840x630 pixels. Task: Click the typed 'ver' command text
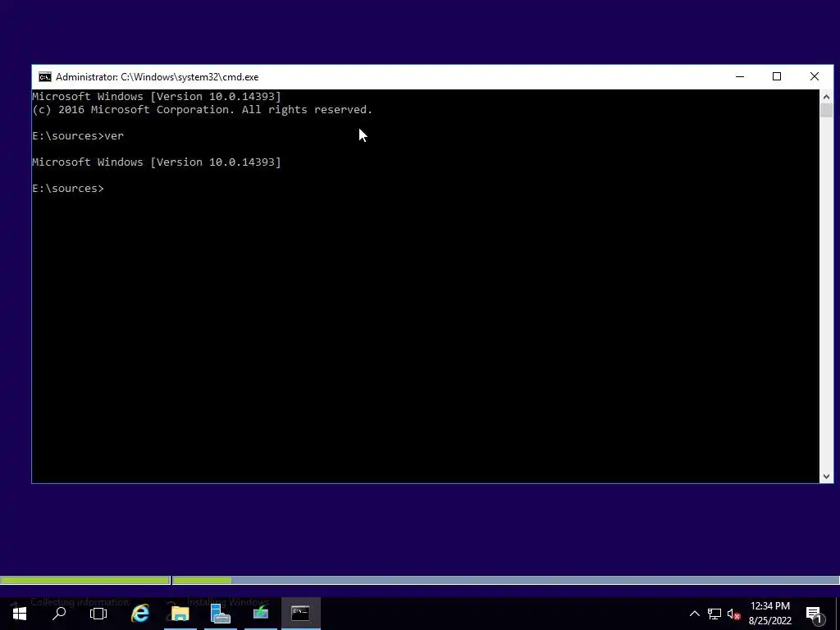tap(114, 136)
